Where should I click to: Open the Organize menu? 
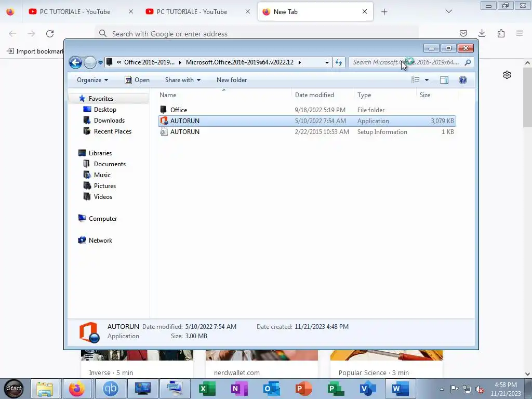click(92, 80)
